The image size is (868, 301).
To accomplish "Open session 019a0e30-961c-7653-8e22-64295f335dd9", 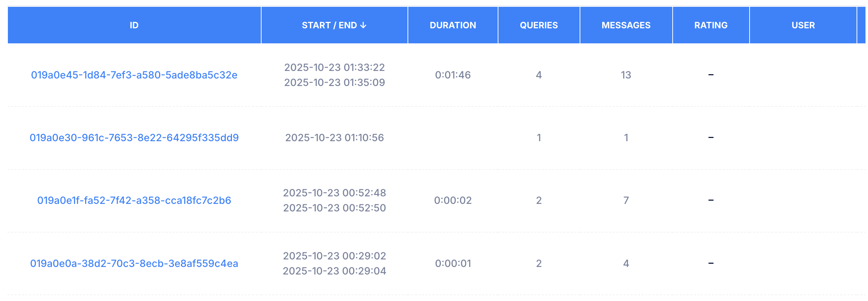I will 135,137.
